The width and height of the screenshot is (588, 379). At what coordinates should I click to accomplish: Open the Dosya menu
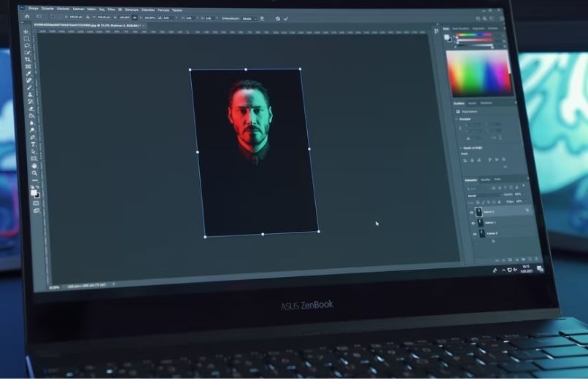pos(33,8)
